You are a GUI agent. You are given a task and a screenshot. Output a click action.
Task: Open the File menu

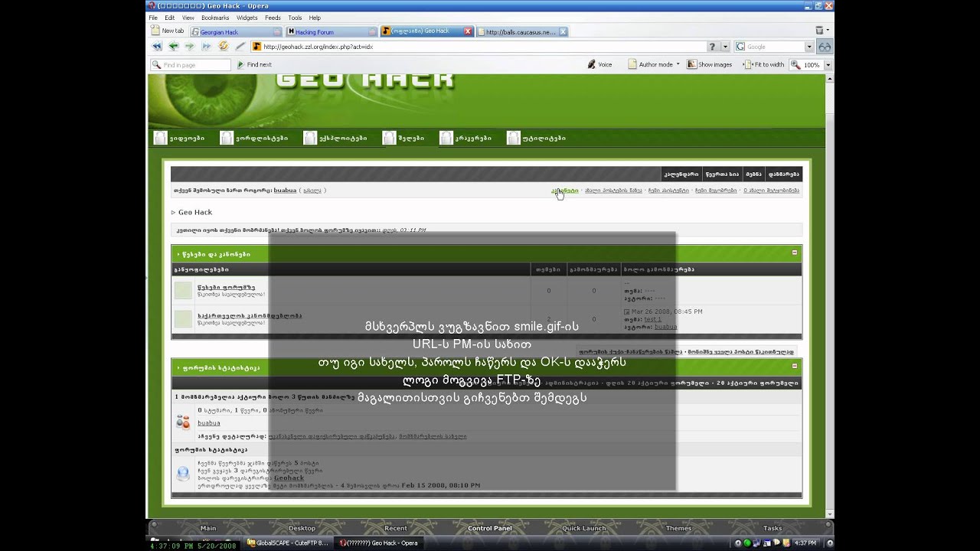point(153,18)
